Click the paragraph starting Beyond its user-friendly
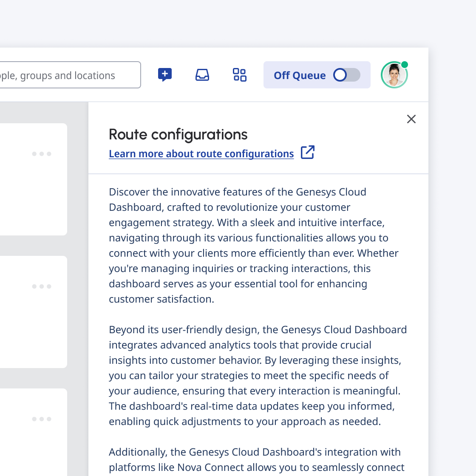The height and width of the screenshot is (476, 476). click(x=258, y=376)
